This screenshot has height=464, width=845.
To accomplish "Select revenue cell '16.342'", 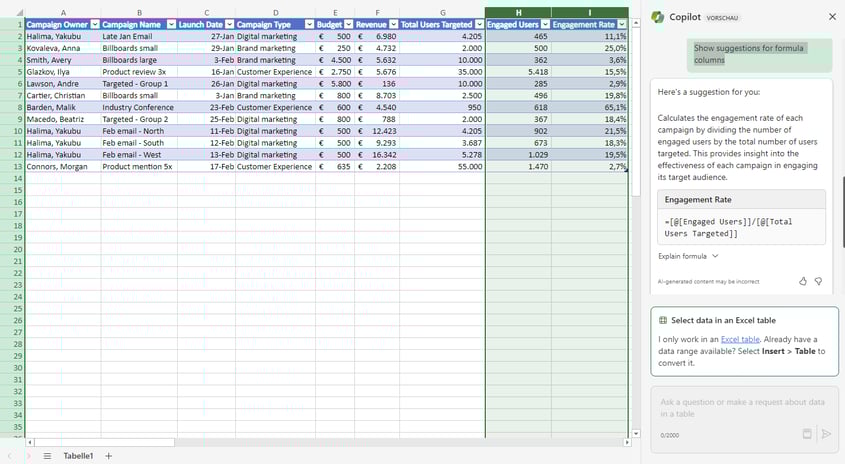I will pos(377,155).
